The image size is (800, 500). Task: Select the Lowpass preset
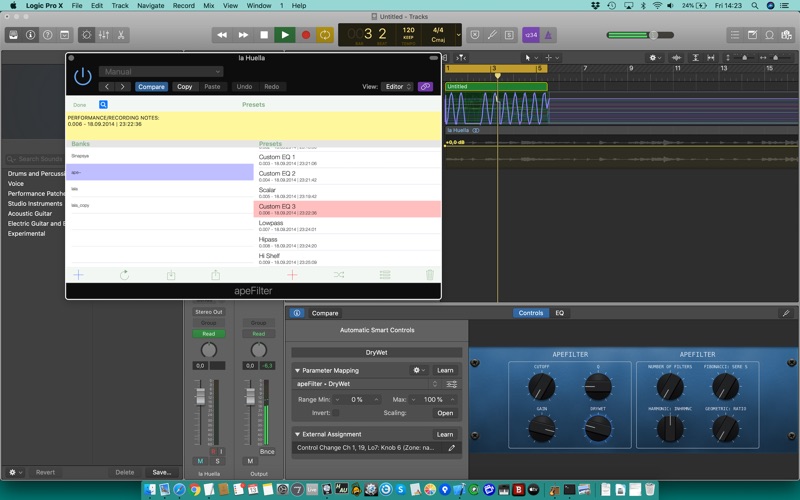[347, 226]
